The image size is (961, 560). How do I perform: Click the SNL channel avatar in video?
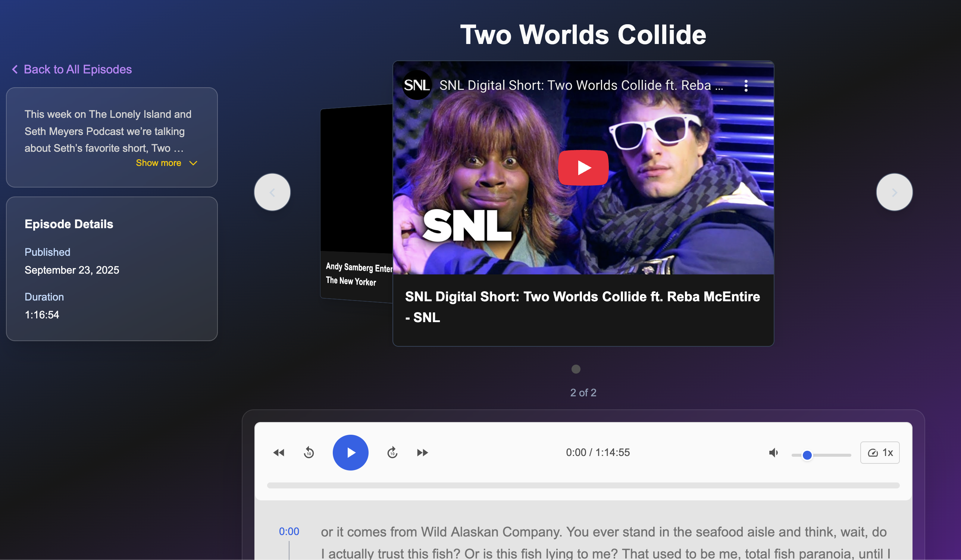tap(416, 85)
